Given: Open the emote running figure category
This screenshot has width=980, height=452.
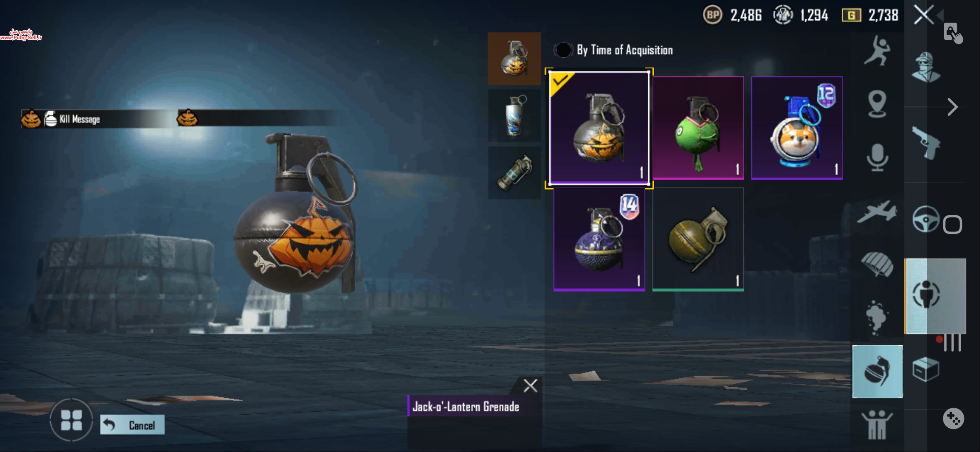Looking at the screenshot, I should click(877, 51).
